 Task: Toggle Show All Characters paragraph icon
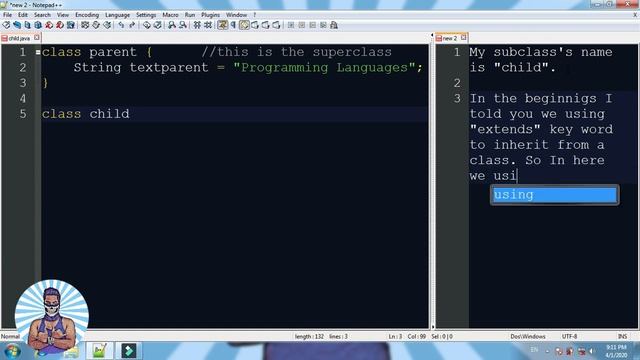(233, 25)
